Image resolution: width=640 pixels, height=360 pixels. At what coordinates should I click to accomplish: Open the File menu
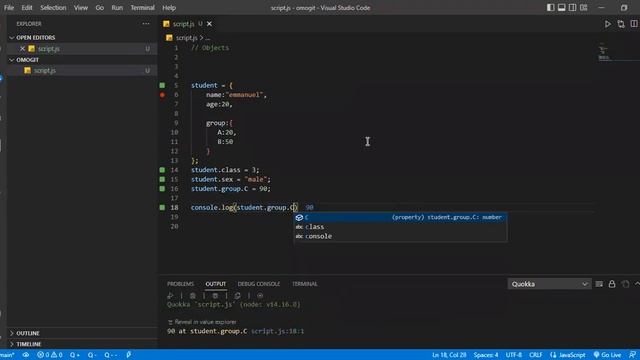[x=9, y=8]
